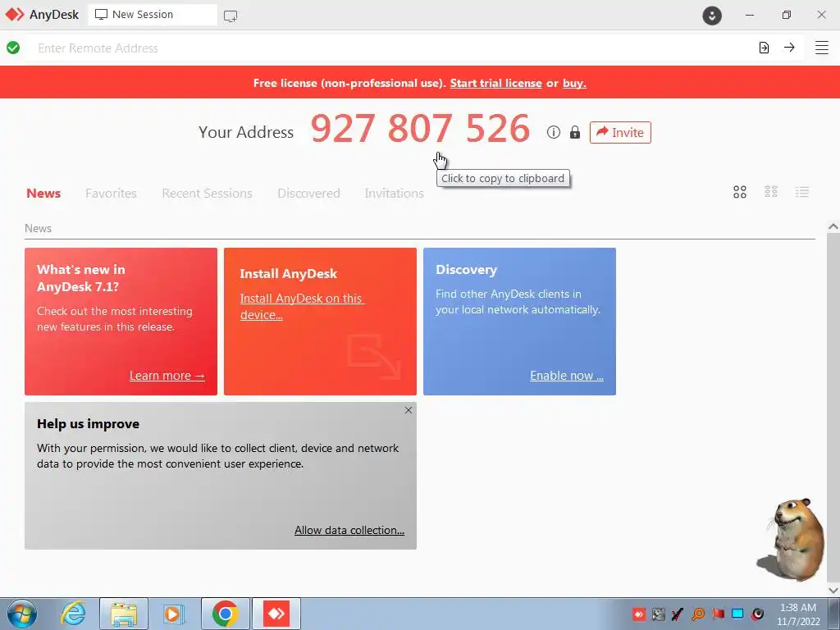
Task: Click the 'Your Address' label
Action: click(246, 132)
